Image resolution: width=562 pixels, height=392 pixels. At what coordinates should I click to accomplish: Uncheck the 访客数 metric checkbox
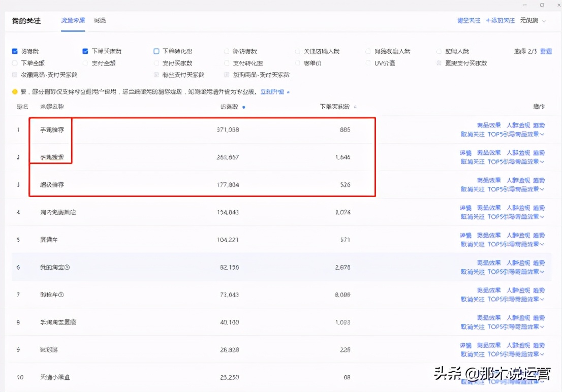(x=15, y=51)
